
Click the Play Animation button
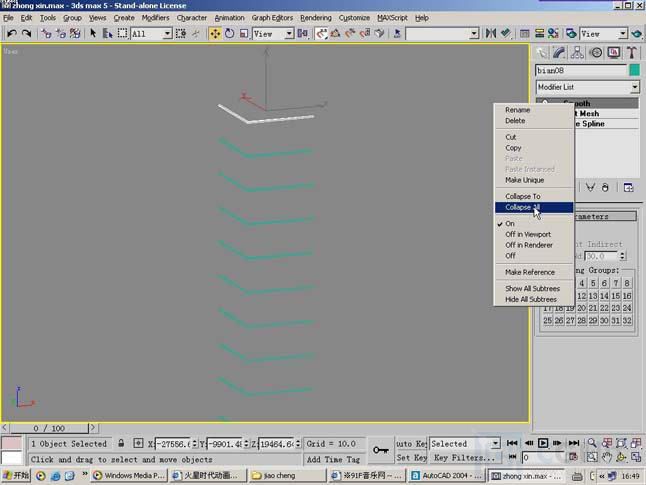543,443
